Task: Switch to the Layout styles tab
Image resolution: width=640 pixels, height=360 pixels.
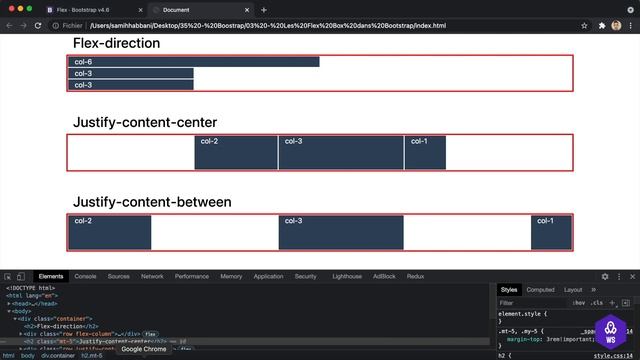Action: point(573,290)
